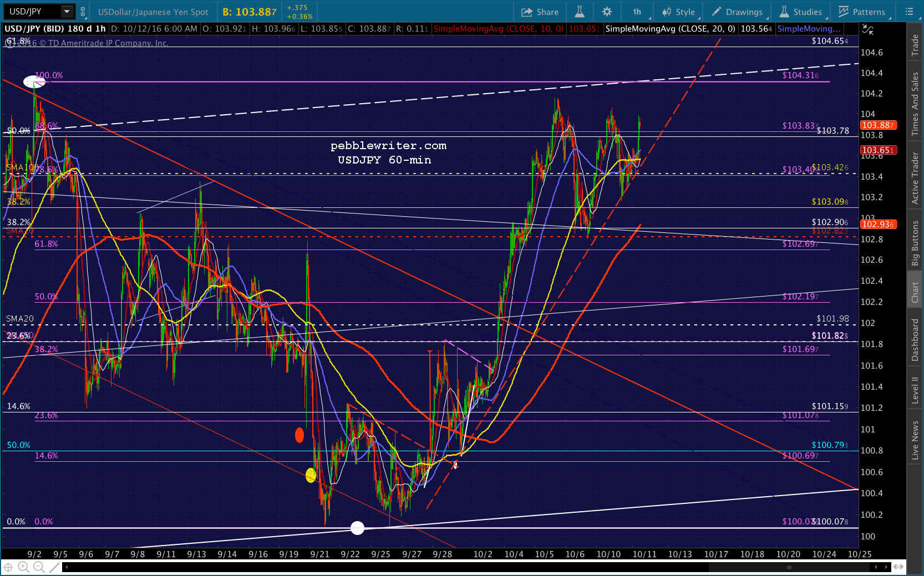Click the 103.887 price bubble on axis
The width and height of the screenshot is (924, 576).
pos(878,125)
